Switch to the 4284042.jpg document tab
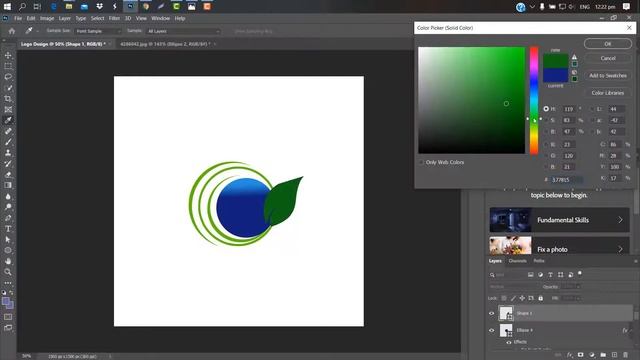This screenshot has height=360, width=640. (x=165, y=44)
